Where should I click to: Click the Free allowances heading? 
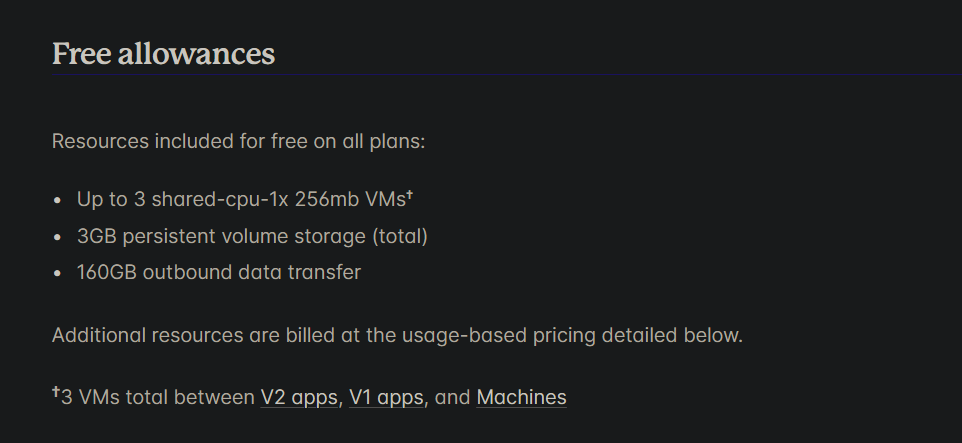coord(163,53)
